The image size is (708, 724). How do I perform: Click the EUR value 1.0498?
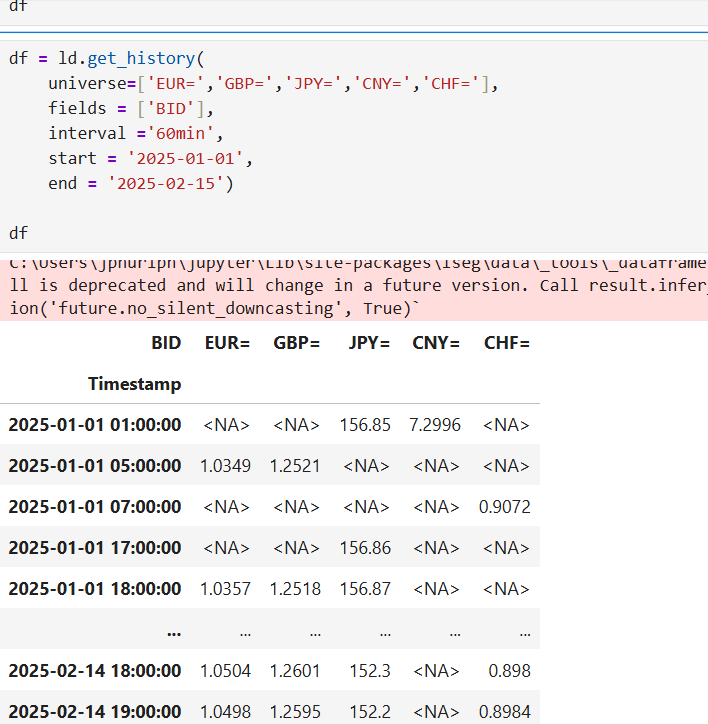pos(225,712)
